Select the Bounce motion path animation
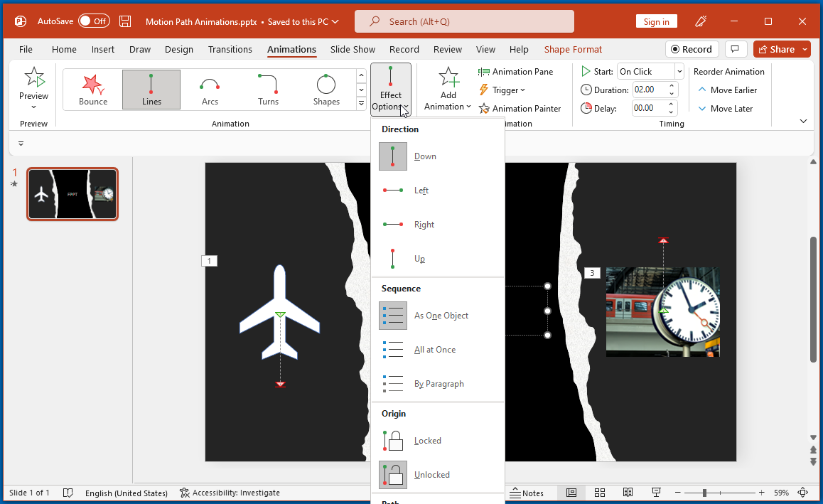 pos(93,90)
